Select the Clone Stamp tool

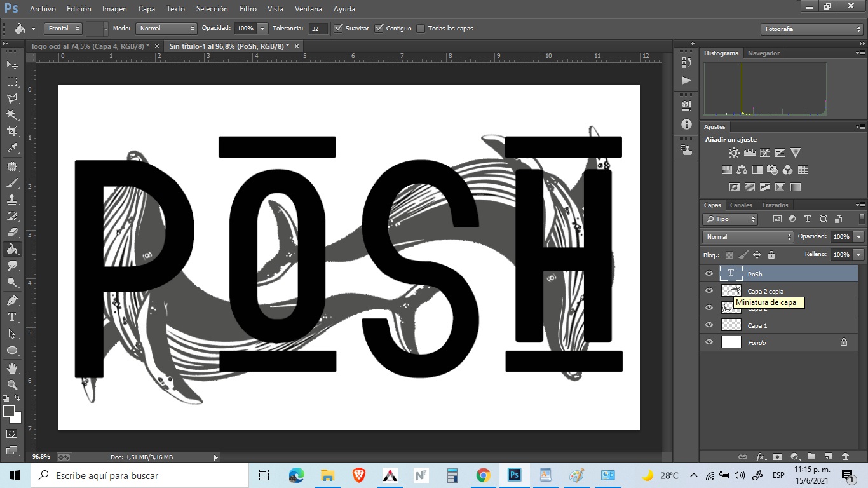click(12, 200)
